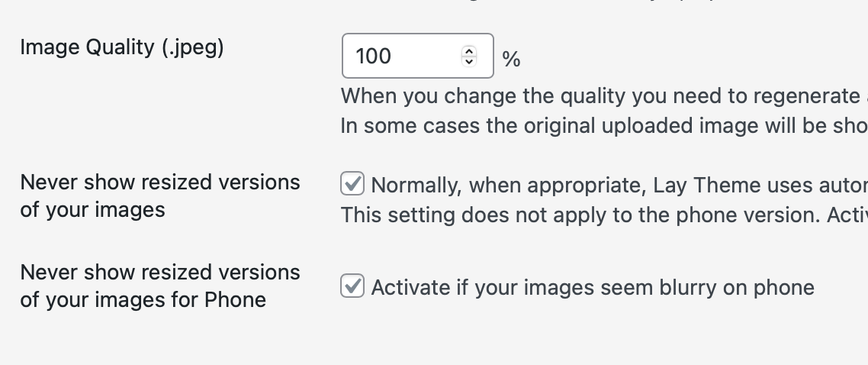This screenshot has width=868, height=365.
Task: Click the Image Quality number field
Action: [404, 56]
